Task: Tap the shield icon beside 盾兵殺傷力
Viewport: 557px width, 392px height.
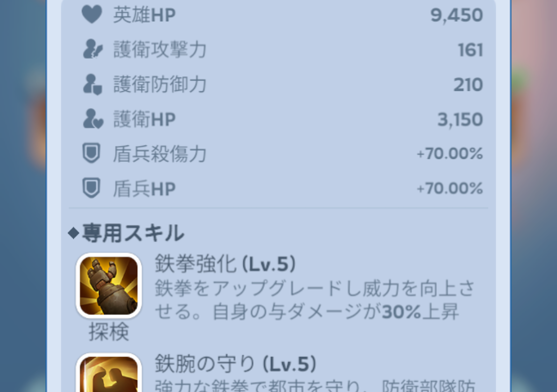Action: 91,153
